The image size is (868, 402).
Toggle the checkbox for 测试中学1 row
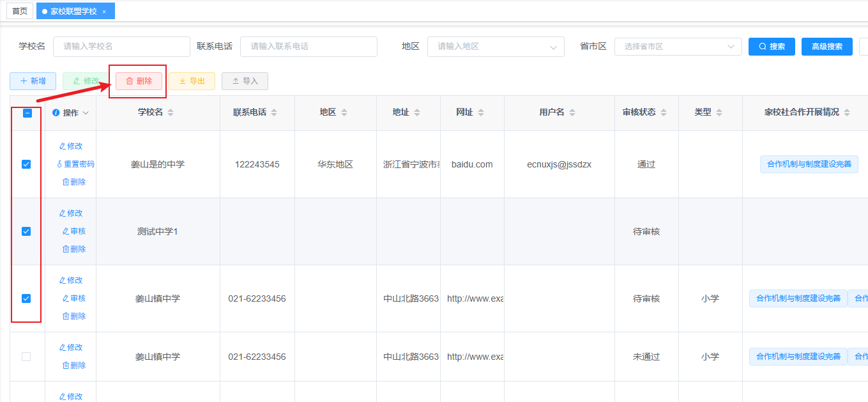26,231
